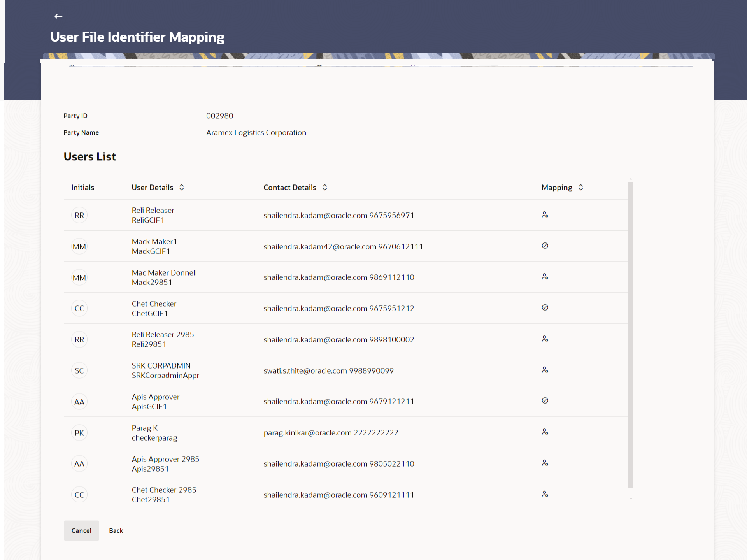Click mapped checkmark icon for Apis Approver ApisGCIF1
The height and width of the screenshot is (560, 747).
tap(545, 400)
